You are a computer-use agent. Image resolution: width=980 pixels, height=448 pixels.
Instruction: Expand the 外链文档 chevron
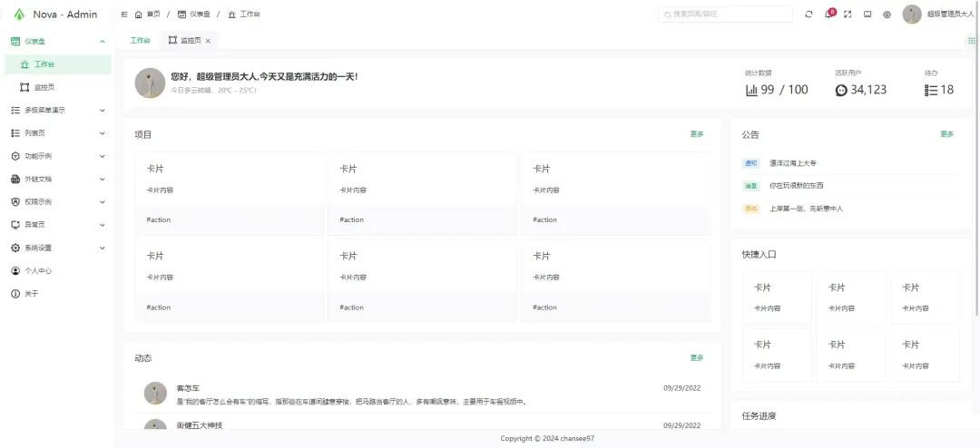103,180
